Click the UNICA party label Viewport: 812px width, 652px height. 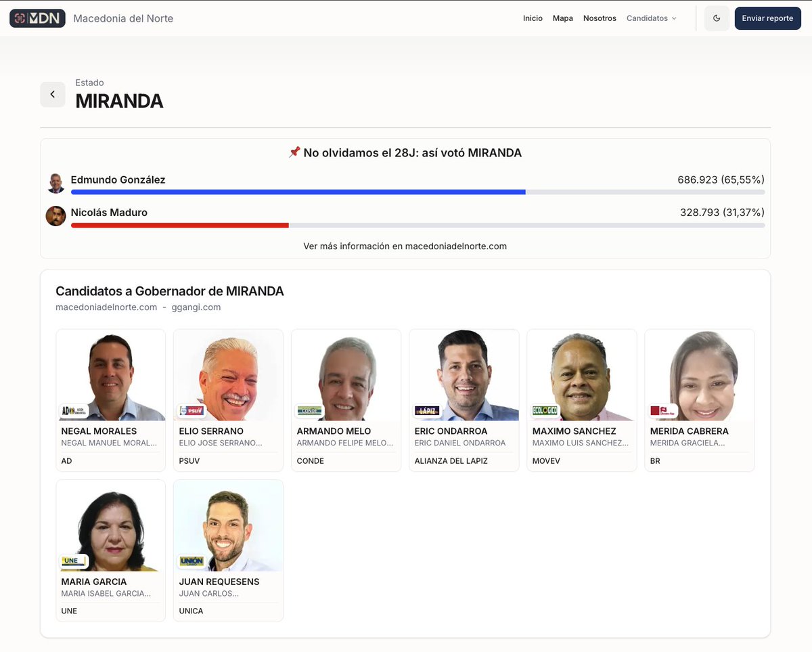coord(191,611)
